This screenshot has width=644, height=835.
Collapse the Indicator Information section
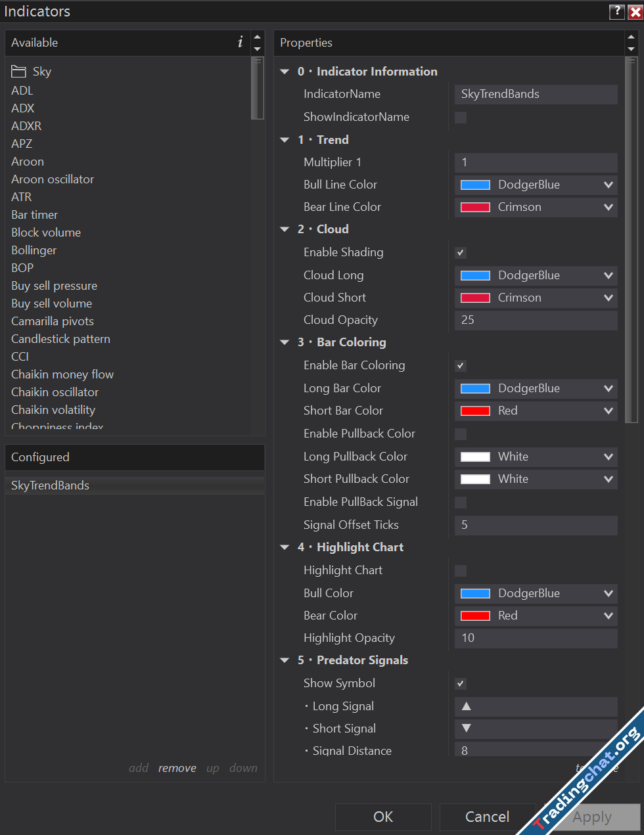285,72
